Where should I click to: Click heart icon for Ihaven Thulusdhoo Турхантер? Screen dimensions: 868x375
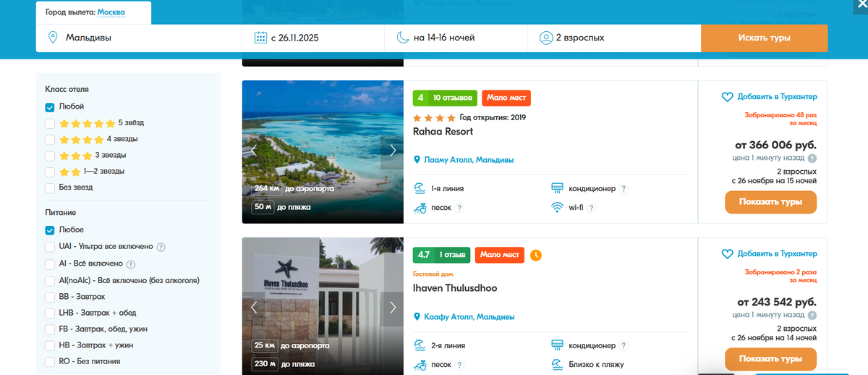click(x=728, y=254)
